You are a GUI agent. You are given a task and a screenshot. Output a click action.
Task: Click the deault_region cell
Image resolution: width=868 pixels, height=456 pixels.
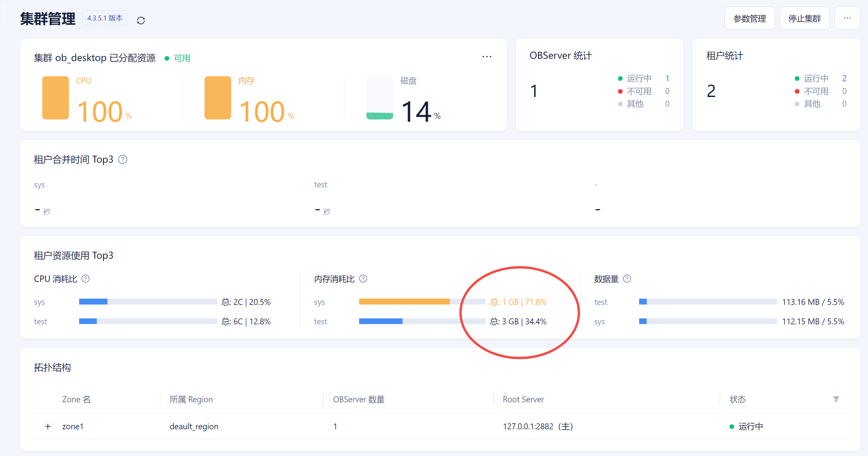click(x=194, y=426)
